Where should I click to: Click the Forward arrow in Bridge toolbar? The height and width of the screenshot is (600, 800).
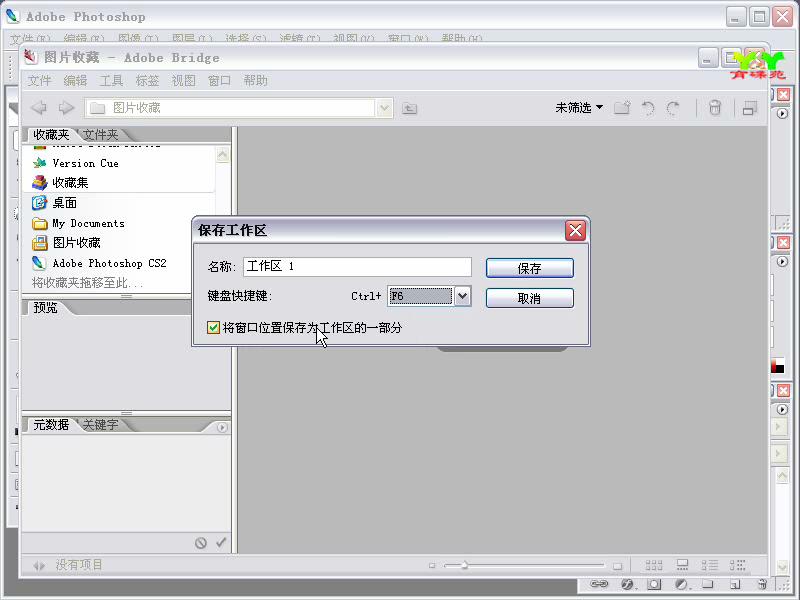coord(66,108)
